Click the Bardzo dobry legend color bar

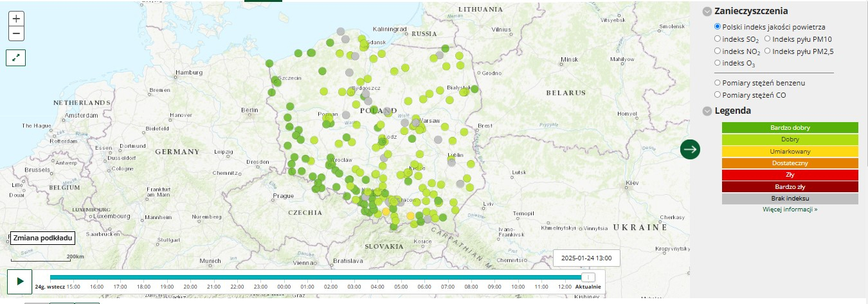pyautogui.click(x=790, y=128)
